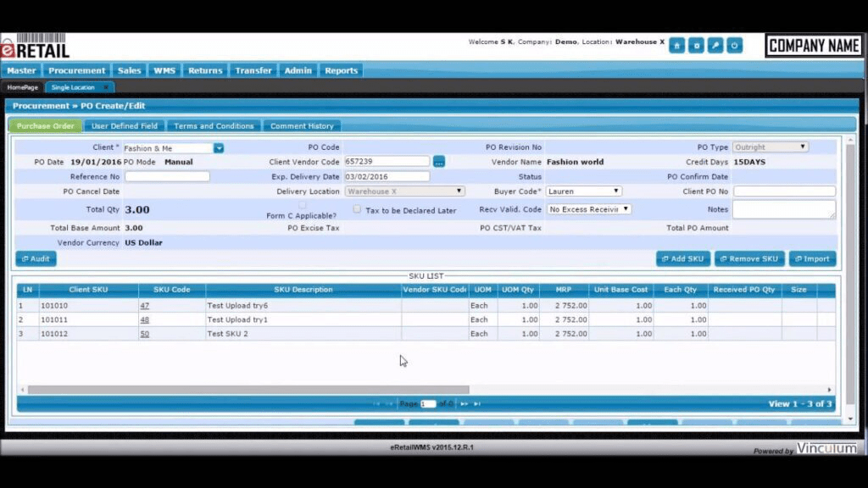Expand the Recv Valid. Code dropdown
This screenshot has width=868, height=488.
[x=588, y=209]
